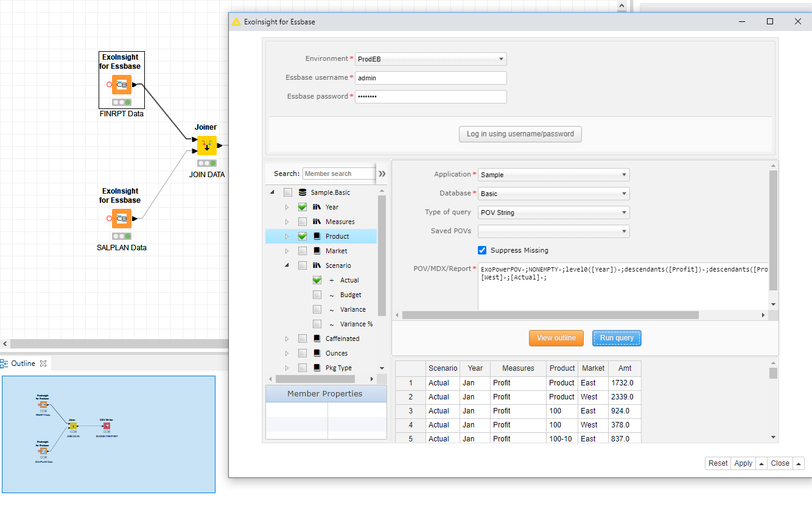
Task: Collapse member search panel with double-chevron
Action: point(382,174)
